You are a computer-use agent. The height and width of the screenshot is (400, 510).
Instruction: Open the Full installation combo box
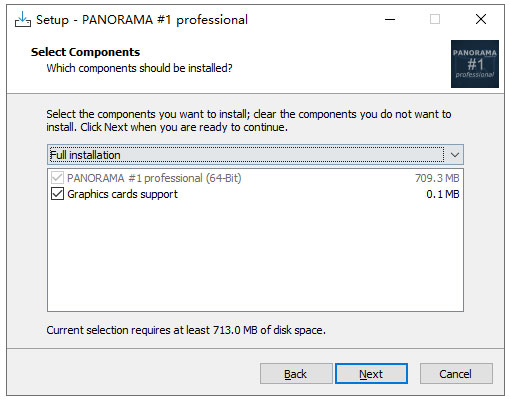coord(255,155)
